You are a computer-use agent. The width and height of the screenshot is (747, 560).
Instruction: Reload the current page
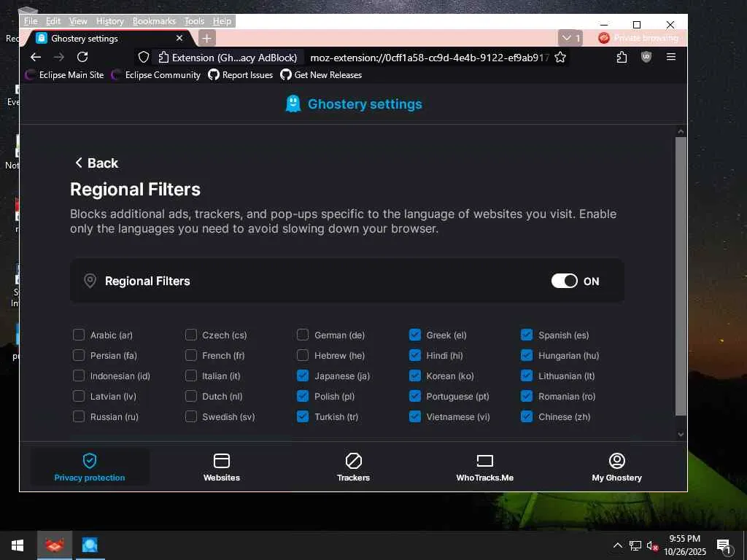tap(82, 57)
